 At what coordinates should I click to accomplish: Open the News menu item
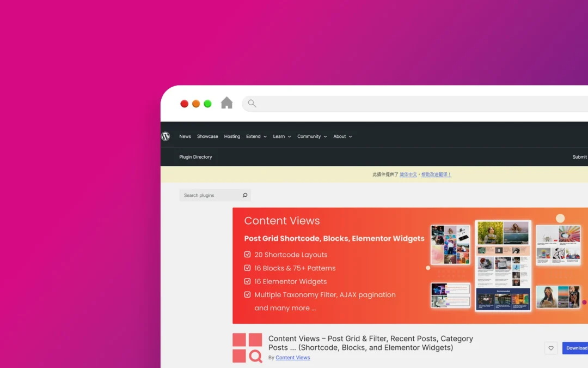(x=185, y=136)
